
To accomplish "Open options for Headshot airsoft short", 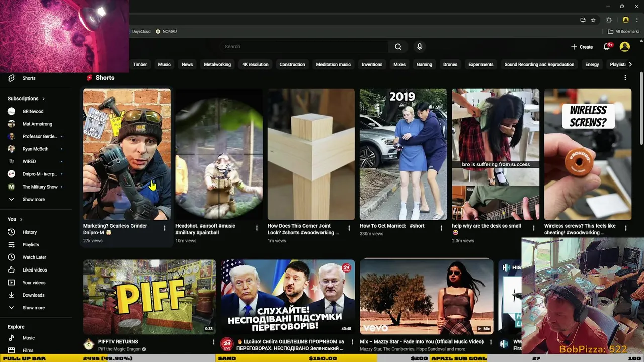I will [257, 228].
